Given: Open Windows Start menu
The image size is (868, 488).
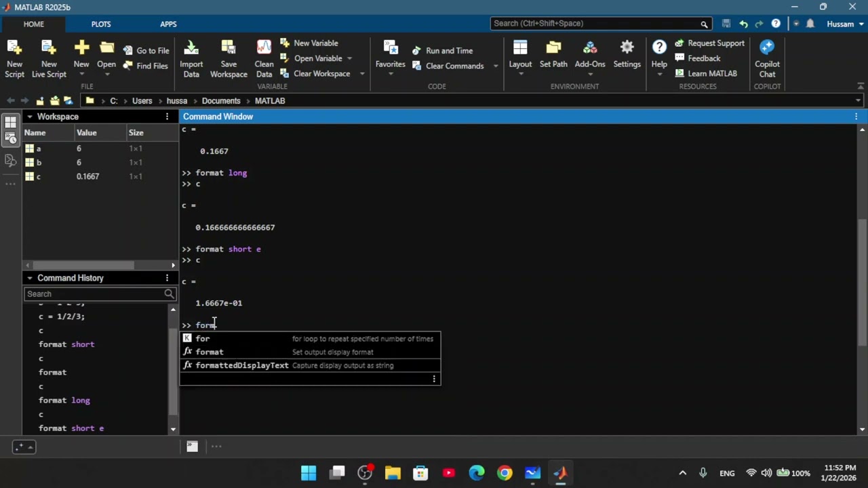Looking at the screenshot, I should click(x=309, y=472).
